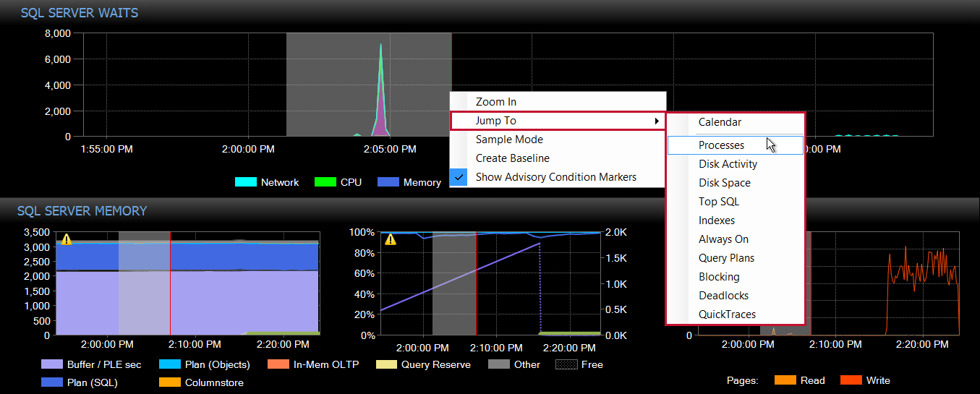Viewport: 980px width, 394px height.
Task: Click the 100% label on PLE chart
Action: coord(362,232)
